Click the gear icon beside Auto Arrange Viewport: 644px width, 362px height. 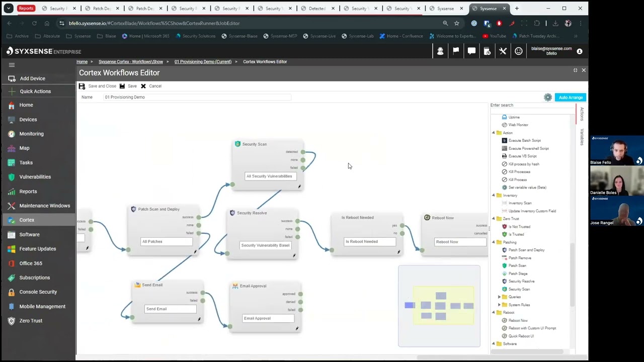pyautogui.click(x=548, y=98)
